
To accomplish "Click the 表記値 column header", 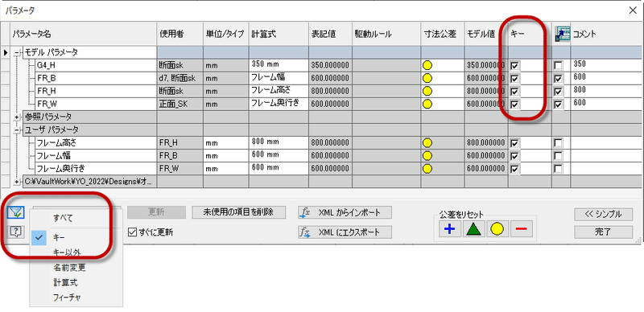I will click(330, 35).
